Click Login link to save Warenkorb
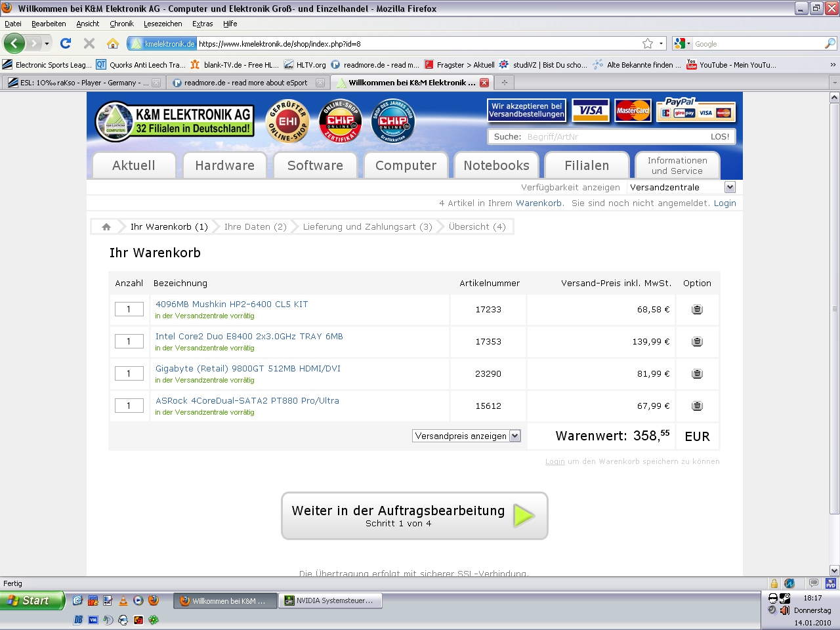The height and width of the screenshot is (630, 840). tap(555, 461)
